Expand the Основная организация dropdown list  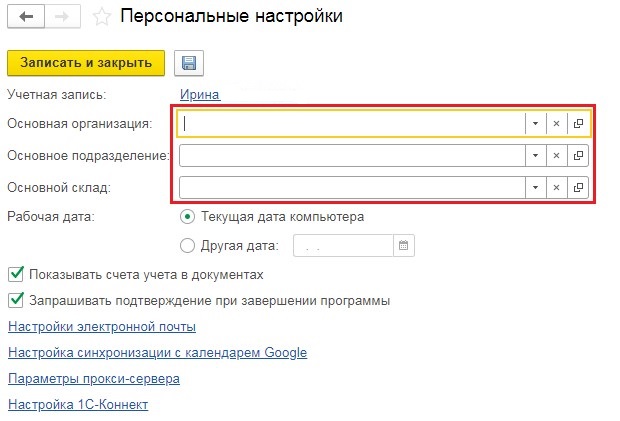pos(535,123)
